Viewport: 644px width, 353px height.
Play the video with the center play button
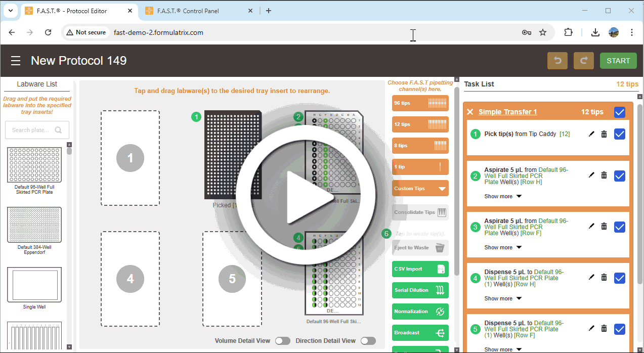[x=306, y=195]
